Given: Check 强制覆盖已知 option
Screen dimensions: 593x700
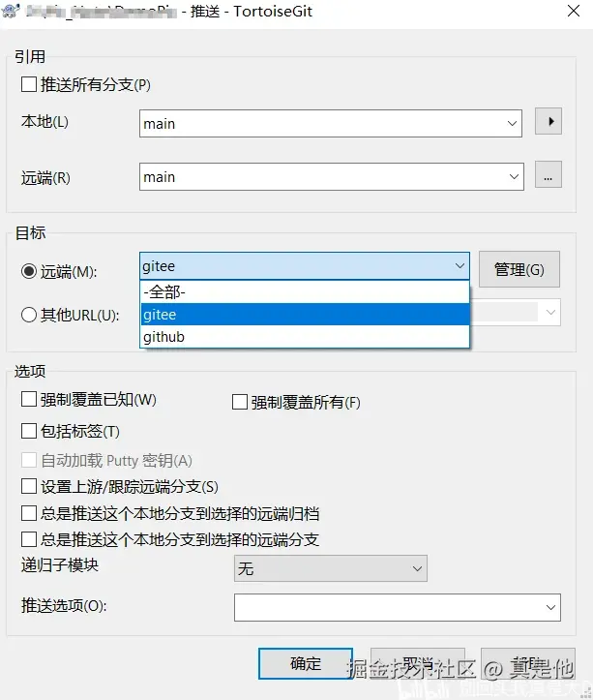Looking at the screenshot, I should point(29,399).
